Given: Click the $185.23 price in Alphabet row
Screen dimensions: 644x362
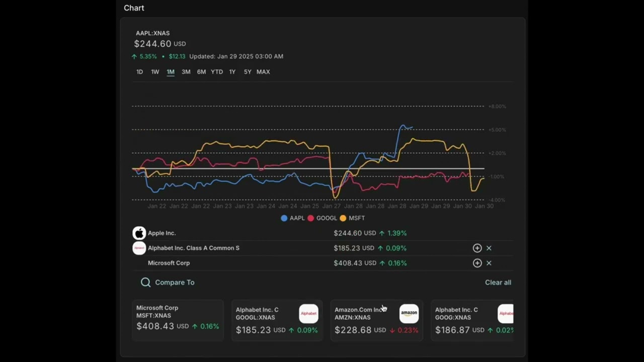Looking at the screenshot, I should (x=347, y=248).
